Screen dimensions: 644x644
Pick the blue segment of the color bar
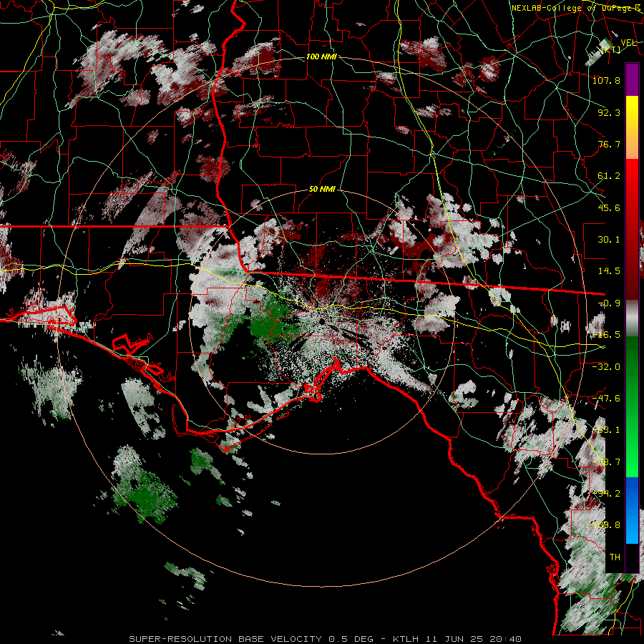[632, 510]
